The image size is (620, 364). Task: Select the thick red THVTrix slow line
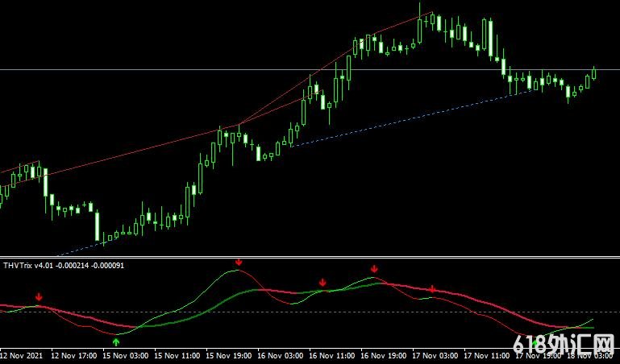(475, 299)
